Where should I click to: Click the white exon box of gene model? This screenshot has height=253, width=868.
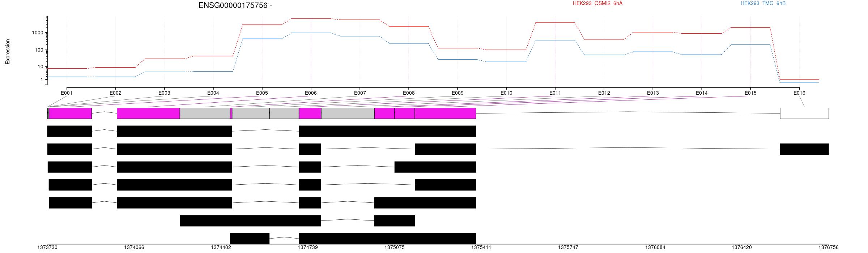pyautogui.click(x=804, y=113)
